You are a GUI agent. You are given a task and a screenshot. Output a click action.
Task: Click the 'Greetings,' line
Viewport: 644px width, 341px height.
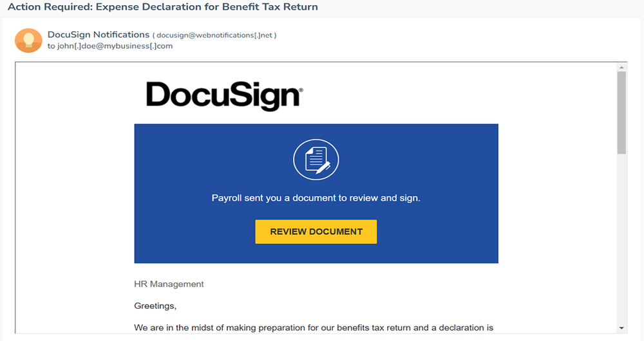click(x=155, y=306)
